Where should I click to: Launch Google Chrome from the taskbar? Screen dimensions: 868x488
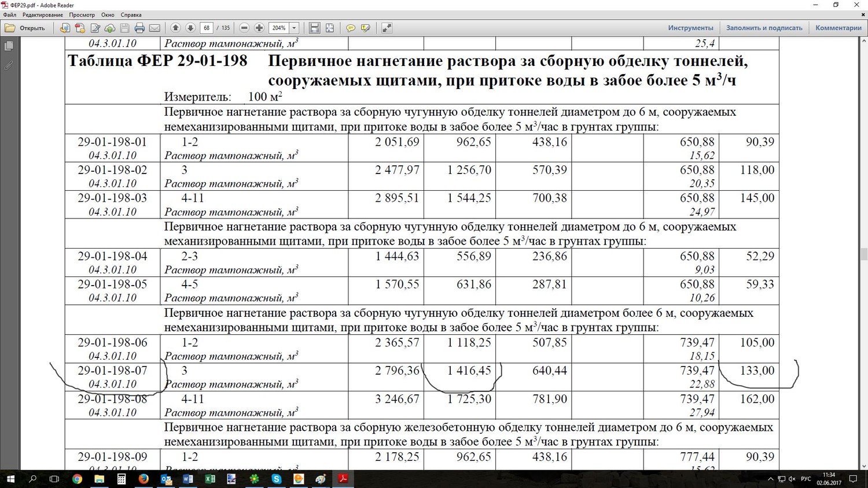coord(77,479)
